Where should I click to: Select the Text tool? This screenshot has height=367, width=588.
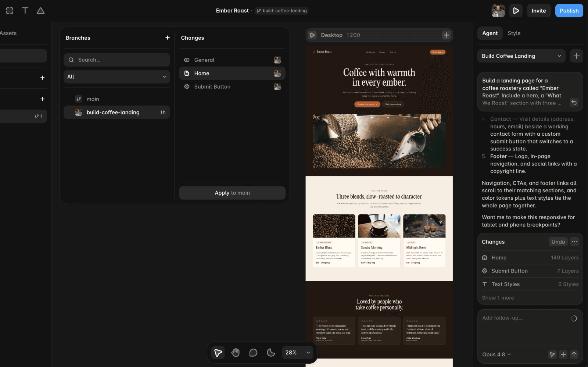coord(25,11)
